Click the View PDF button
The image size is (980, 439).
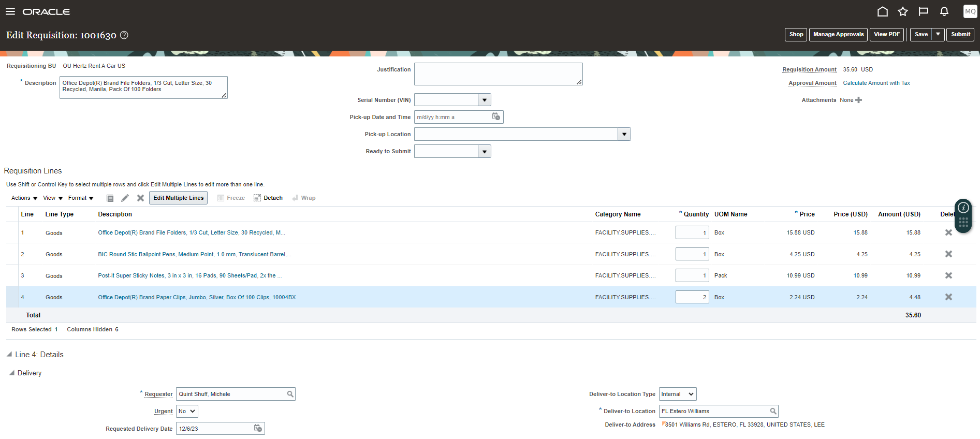[886, 34]
